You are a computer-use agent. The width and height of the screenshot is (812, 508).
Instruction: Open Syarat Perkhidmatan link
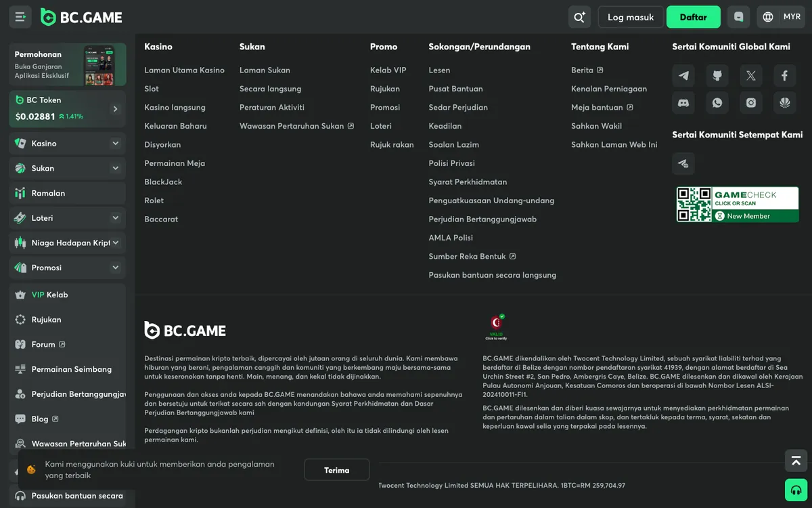point(468,182)
